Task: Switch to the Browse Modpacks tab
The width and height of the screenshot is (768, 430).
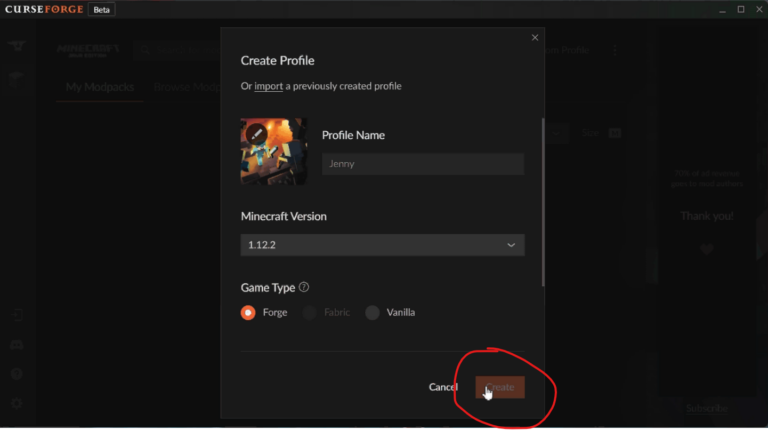Action: pos(187,87)
